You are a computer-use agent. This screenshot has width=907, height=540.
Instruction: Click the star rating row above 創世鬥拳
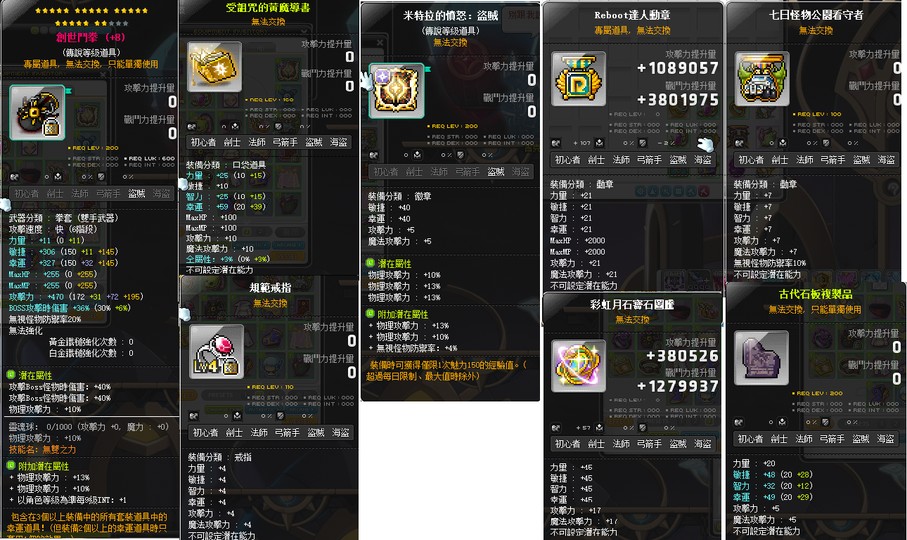pos(91,17)
